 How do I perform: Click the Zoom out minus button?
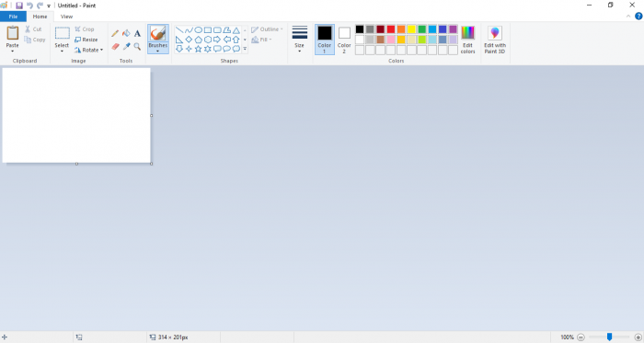pyautogui.click(x=581, y=337)
